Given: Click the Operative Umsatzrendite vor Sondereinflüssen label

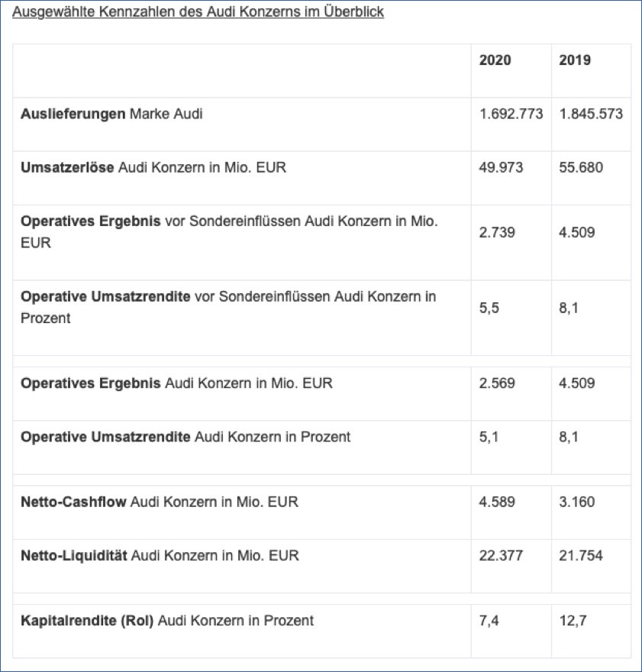Looking at the screenshot, I should coord(228,307).
